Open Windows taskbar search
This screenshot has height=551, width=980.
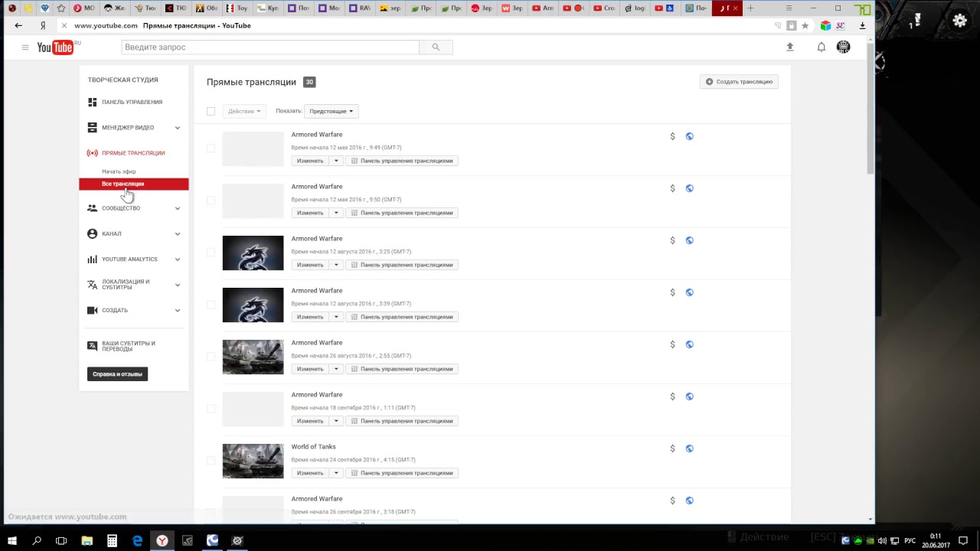pos(36,540)
